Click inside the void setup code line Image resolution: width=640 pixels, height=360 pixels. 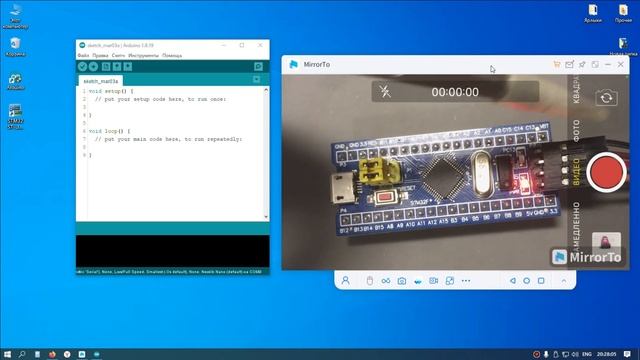[x=111, y=91]
